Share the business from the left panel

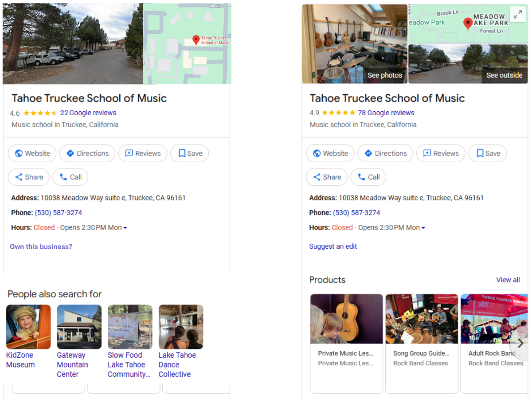click(x=29, y=177)
